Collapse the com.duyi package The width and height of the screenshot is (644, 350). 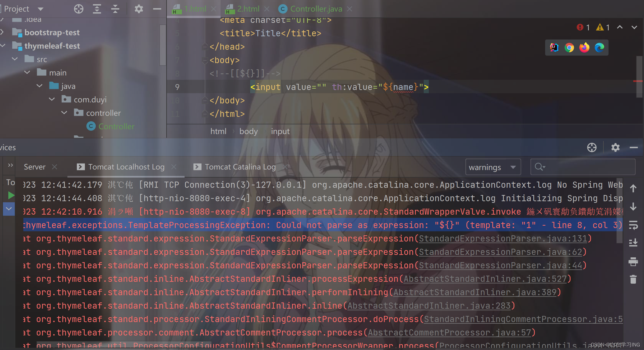pos(52,99)
